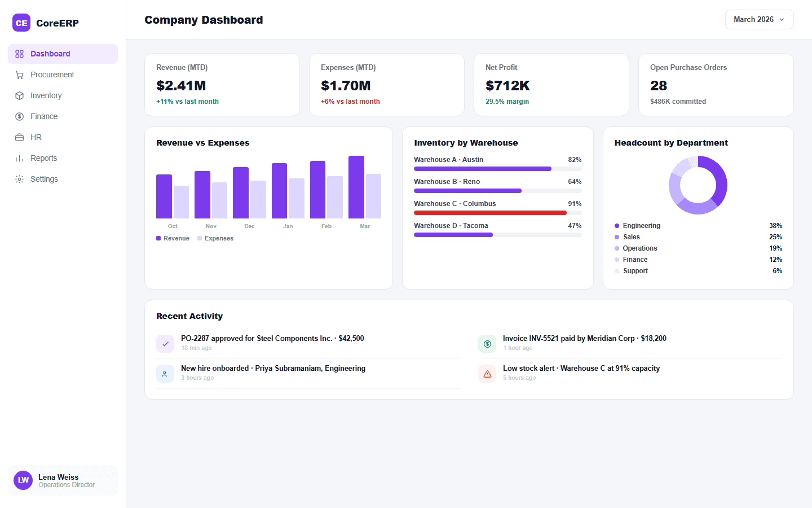The width and height of the screenshot is (812, 508).
Task: Click the +11% vs last month text
Action: [x=187, y=102]
